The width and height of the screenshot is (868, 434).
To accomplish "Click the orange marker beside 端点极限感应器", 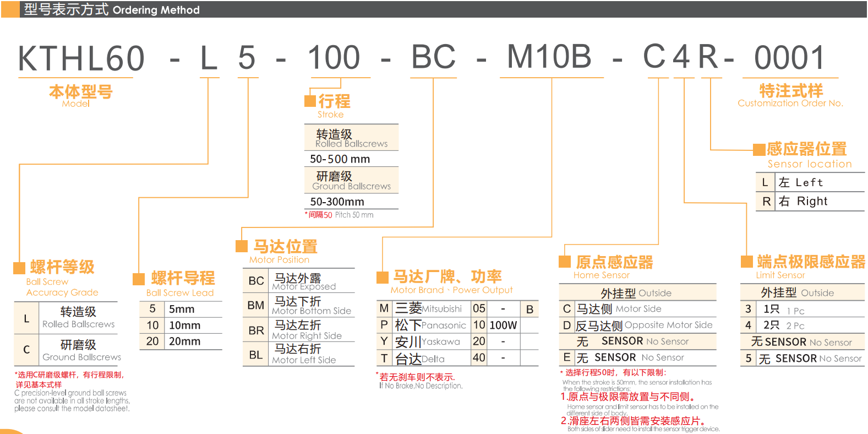I will click(x=746, y=261).
